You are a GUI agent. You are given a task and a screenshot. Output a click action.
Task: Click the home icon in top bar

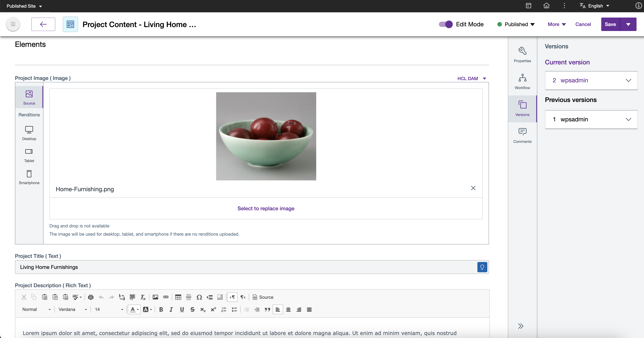[x=547, y=6]
